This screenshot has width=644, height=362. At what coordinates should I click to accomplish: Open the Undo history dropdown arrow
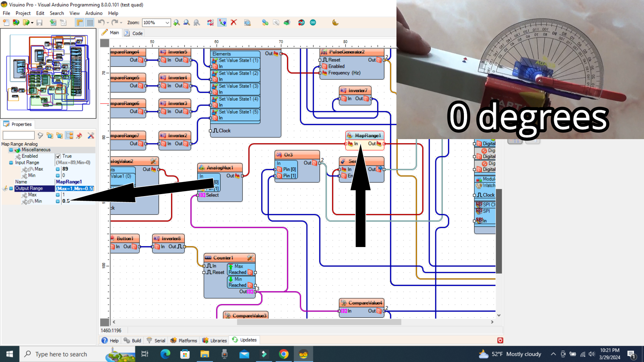click(108, 23)
